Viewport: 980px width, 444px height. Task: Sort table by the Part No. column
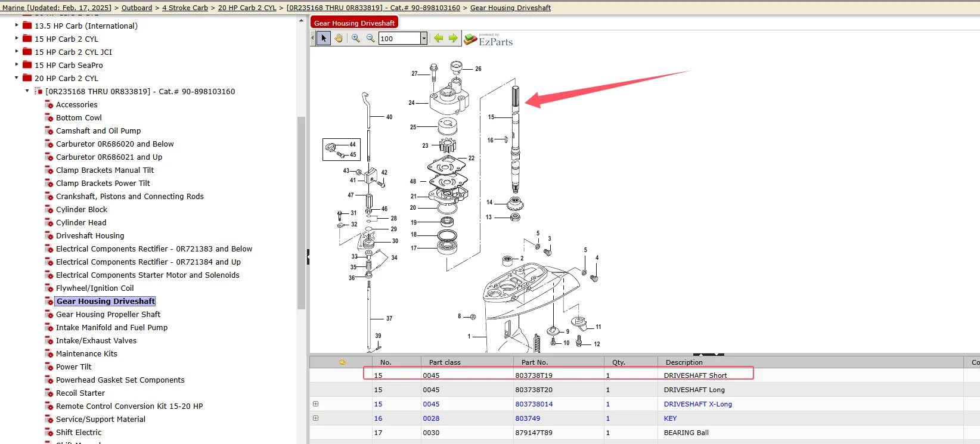point(558,362)
